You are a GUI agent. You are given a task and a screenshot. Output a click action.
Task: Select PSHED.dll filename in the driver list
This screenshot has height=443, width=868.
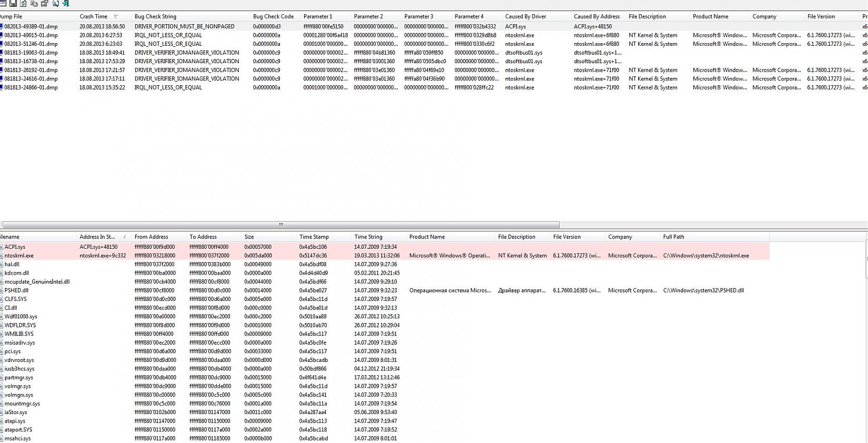(x=16, y=290)
